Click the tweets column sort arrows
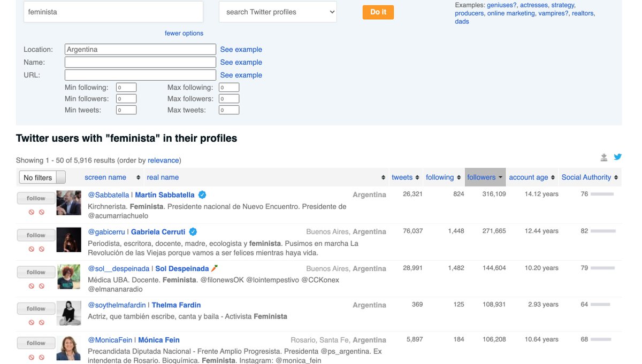642x364 pixels. click(x=418, y=177)
